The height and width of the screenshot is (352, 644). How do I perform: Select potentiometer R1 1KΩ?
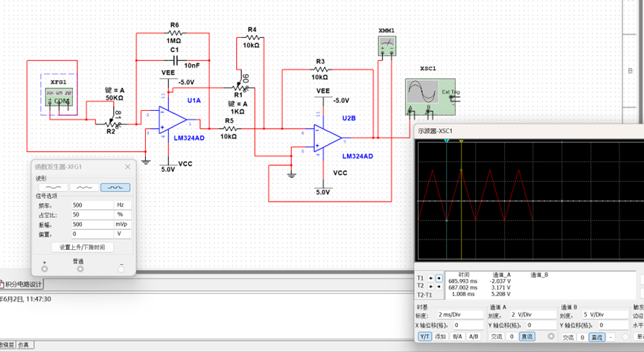click(x=239, y=88)
